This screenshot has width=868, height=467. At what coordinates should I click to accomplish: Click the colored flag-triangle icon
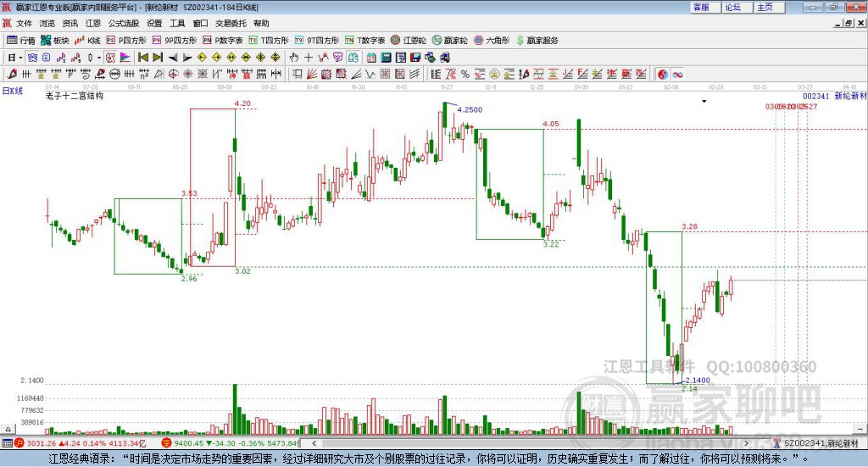click(125, 57)
